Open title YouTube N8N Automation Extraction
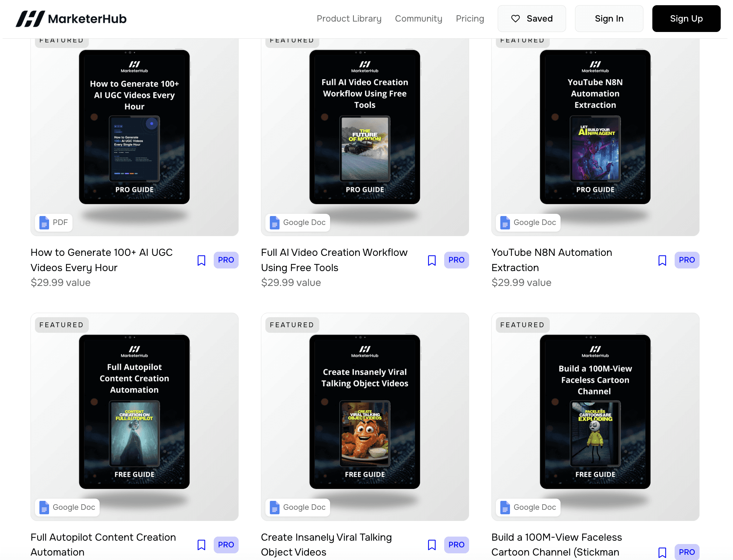Image resolution: width=733 pixels, height=560 pixels. (552, 260)
